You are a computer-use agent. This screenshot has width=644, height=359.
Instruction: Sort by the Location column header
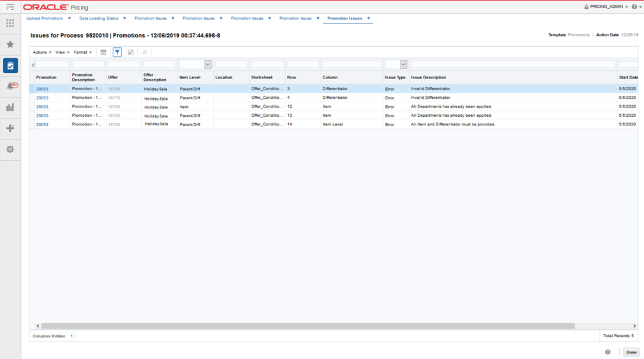[224, 77]
